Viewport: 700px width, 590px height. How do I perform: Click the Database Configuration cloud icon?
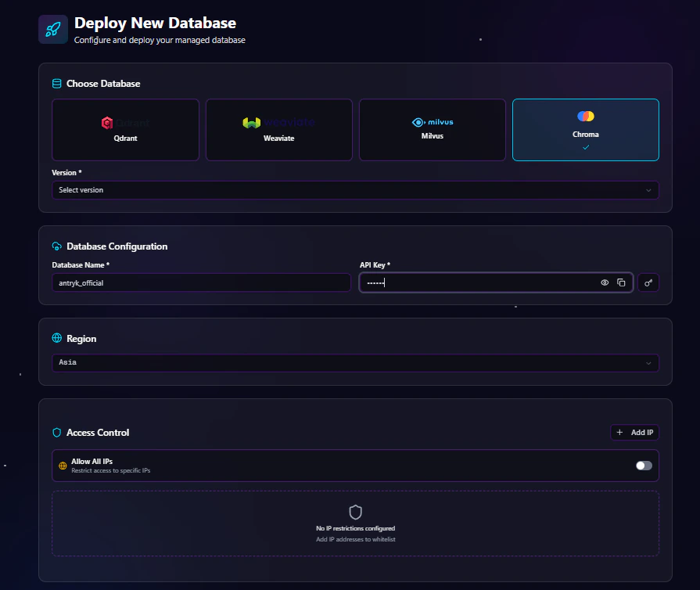point(56,246)
